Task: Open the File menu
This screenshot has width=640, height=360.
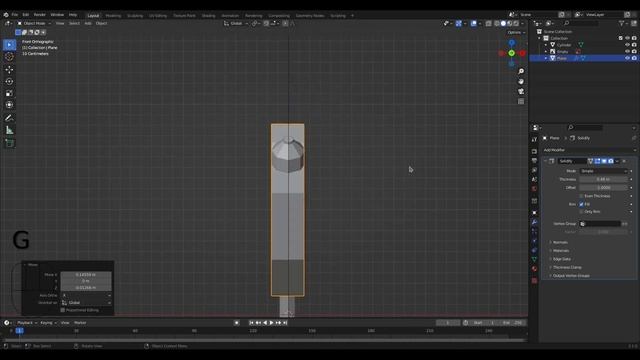Action: 15,15
